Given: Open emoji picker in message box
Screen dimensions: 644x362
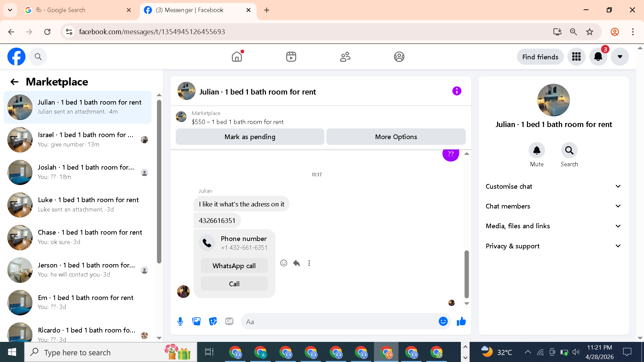Looking at the screenshot, I should pos(443,321).
